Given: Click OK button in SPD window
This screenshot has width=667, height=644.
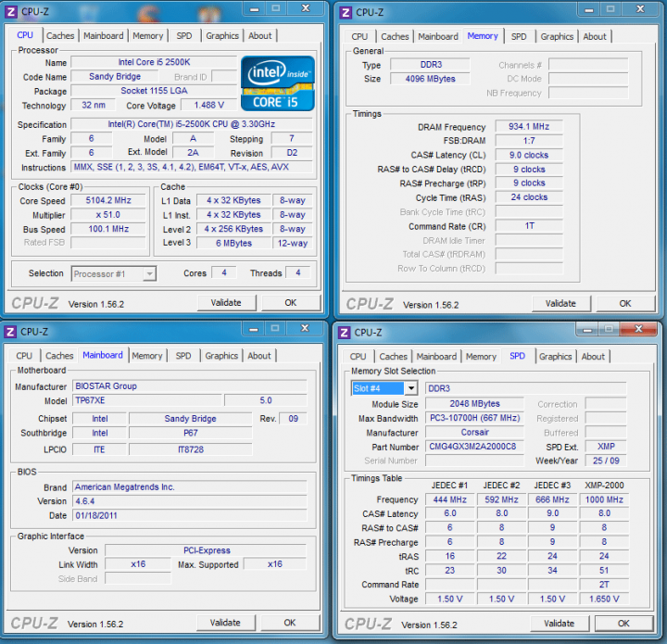Looking at the screenshot, I should (623, 624).
